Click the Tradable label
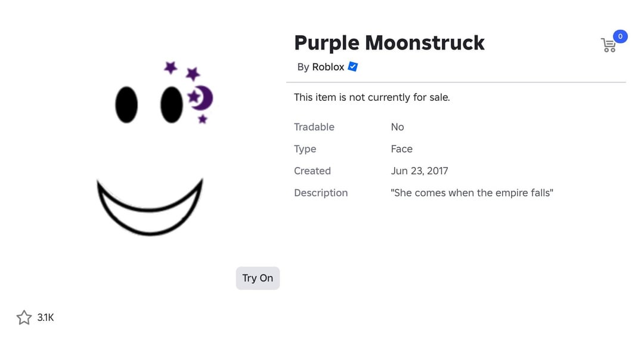Viewport: 644px width, 337px height. point(314,127)
